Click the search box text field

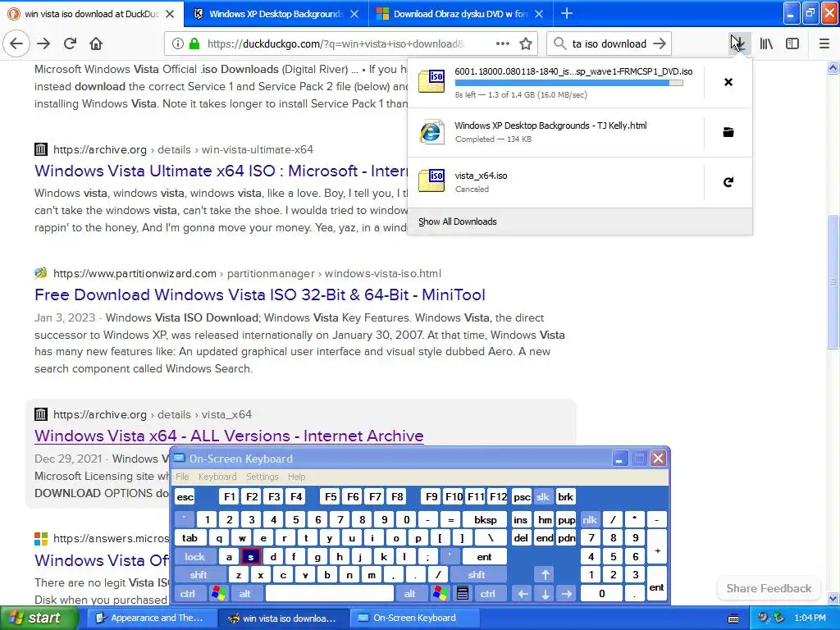coord(609,44)
